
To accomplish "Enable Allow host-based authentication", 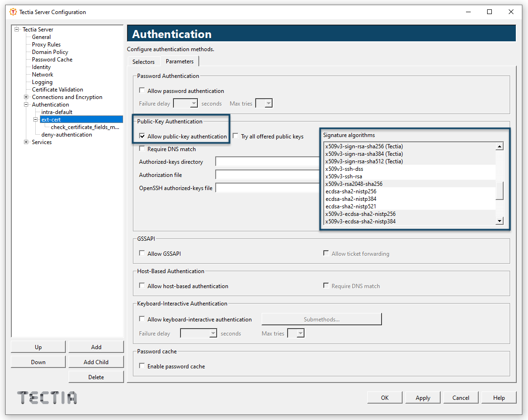I will coord(142,285).
